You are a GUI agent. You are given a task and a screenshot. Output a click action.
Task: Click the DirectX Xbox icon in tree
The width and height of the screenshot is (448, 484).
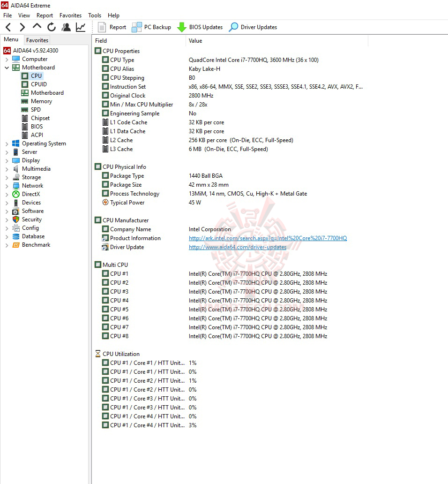tap(16, 194)
